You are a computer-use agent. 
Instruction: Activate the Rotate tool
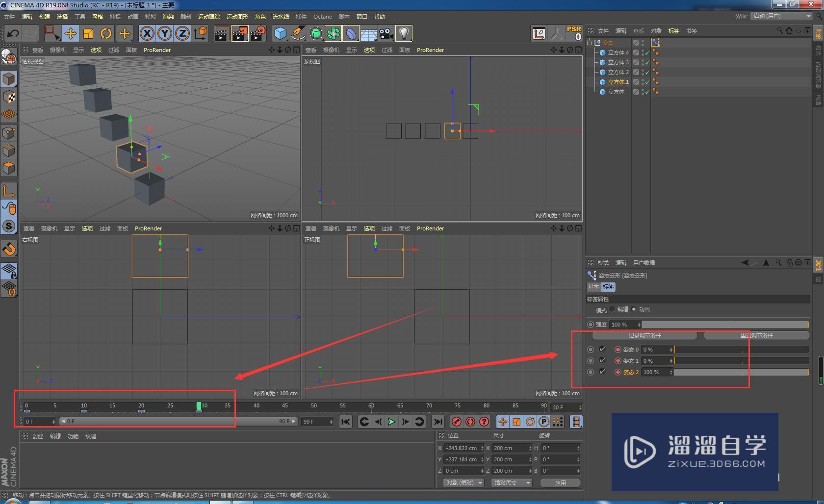106,33
